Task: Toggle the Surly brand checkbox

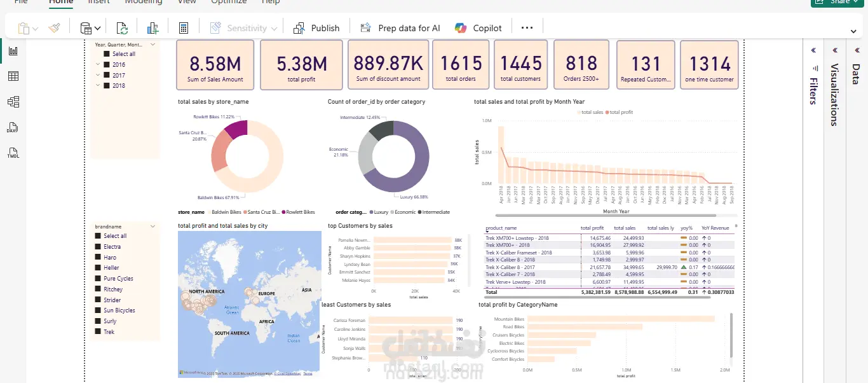Action: pos(98,321)
